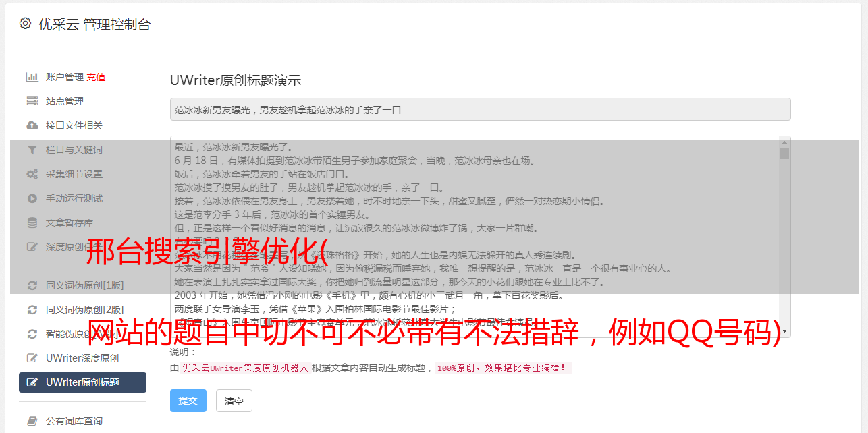Click the 清空 clear button
868x433 pixels.
(x=234, y=401)
